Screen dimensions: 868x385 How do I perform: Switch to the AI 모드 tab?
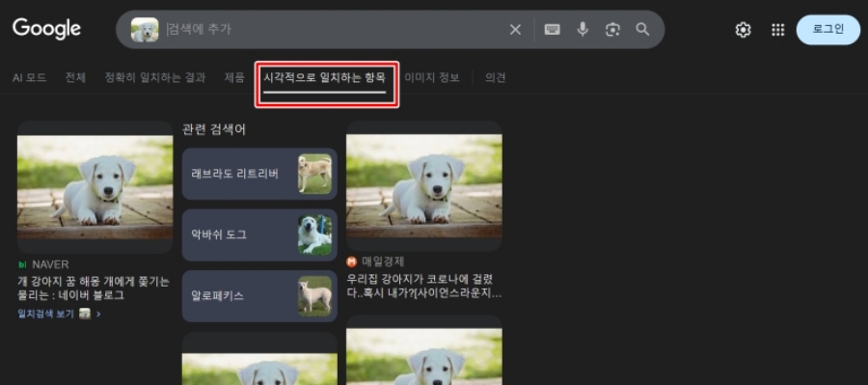click(29, 77)
